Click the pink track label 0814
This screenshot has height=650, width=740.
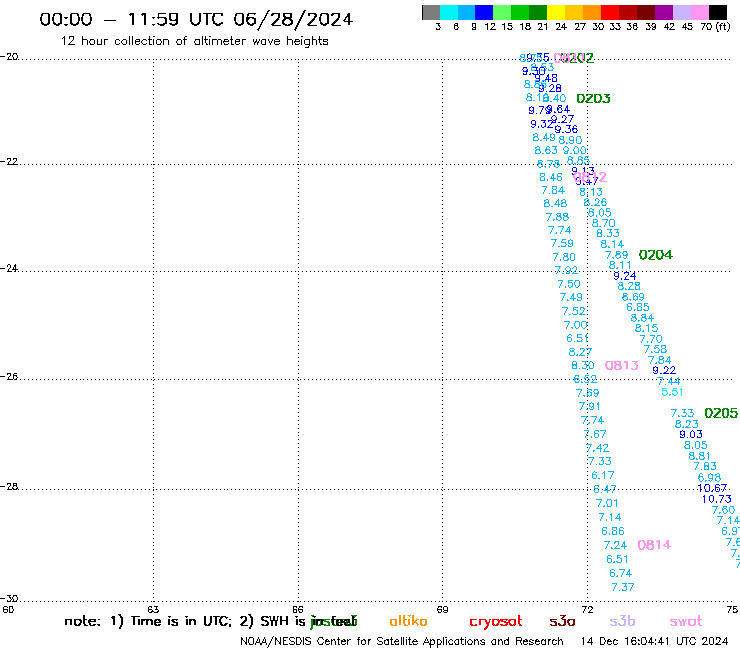click(654, 545)
